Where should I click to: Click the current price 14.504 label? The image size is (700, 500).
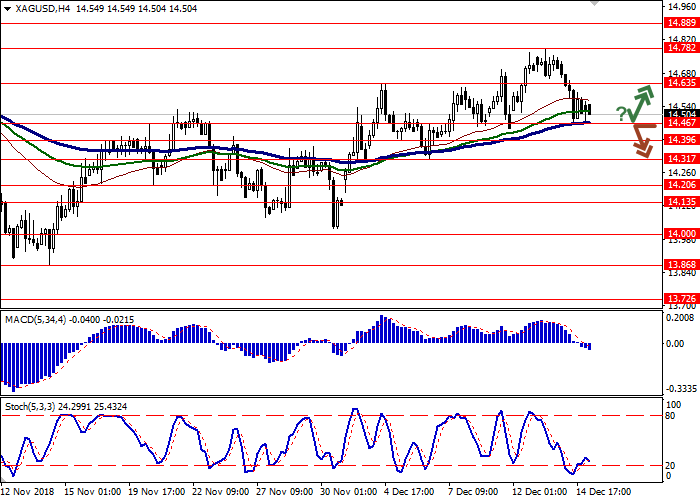tap(681, 114)
